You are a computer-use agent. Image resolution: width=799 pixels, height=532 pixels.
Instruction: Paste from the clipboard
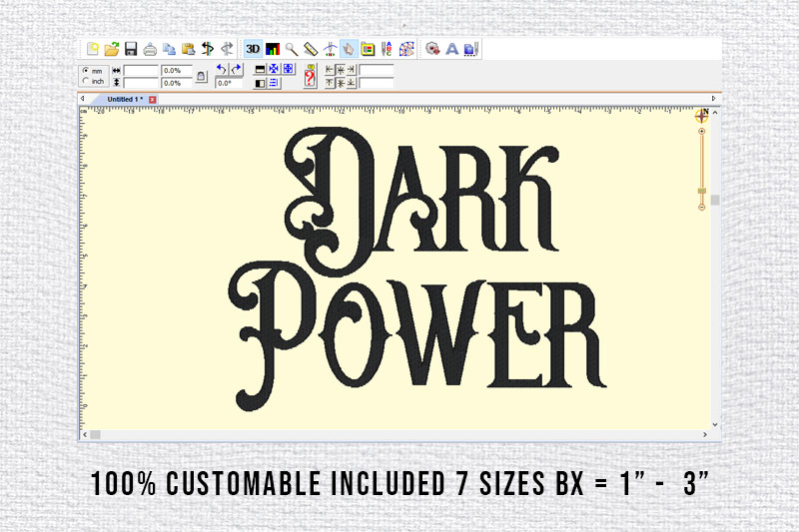point(189,49)
